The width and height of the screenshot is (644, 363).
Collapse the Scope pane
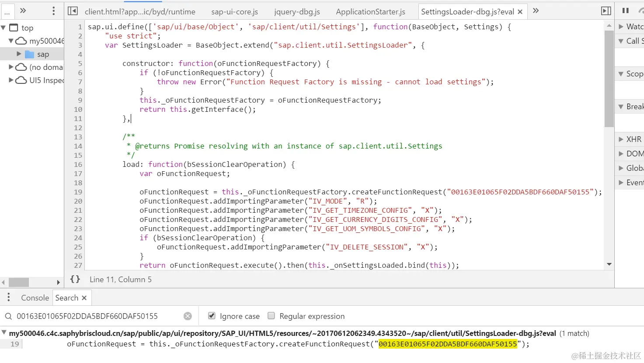tap(621, 74)
